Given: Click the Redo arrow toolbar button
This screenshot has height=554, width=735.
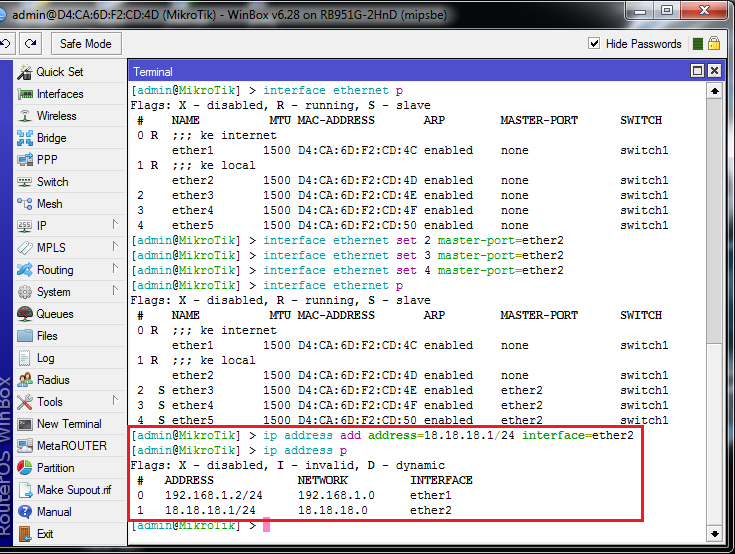Looking at the screenshot, I should (x=30, y=44).
